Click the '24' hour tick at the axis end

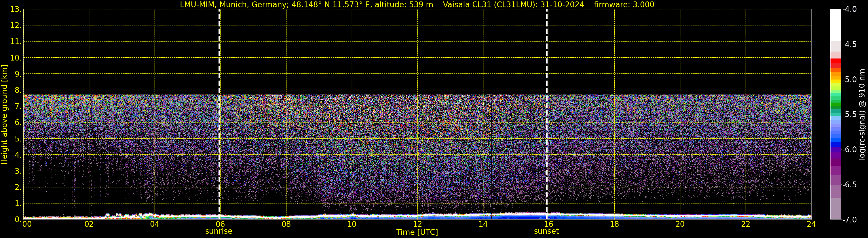click(811, 224)
